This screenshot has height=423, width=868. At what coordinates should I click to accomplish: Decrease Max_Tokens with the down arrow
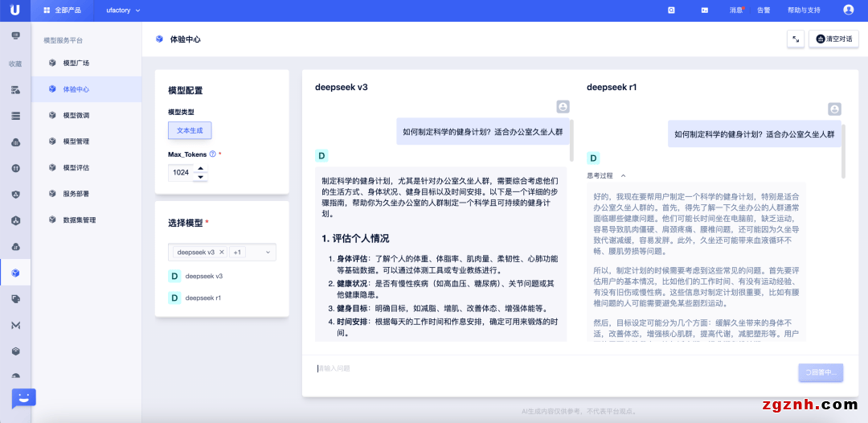coord(200,177)
